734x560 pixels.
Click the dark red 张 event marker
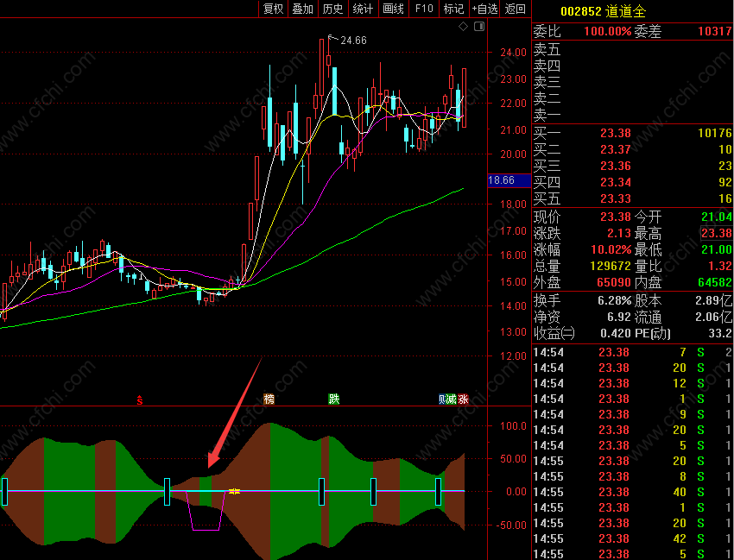tap(464, 399)
